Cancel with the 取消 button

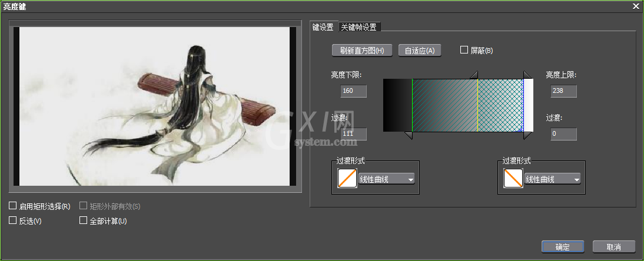613,247
